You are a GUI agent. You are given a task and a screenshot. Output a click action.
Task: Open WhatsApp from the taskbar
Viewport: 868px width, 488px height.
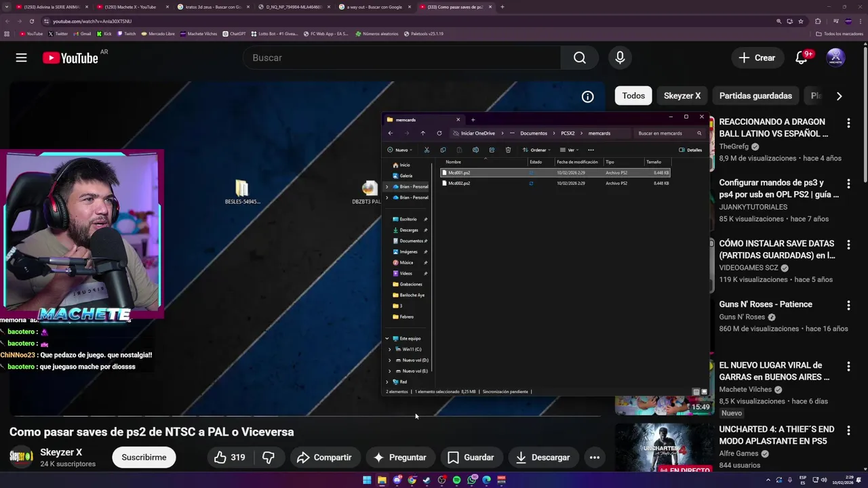tap(471, 480)
